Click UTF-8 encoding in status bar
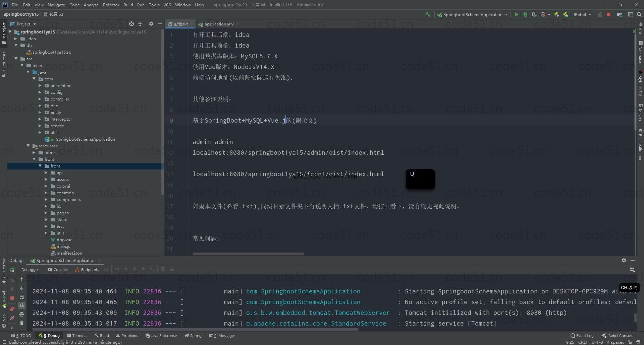Screen dimensions: 644x345 597,342
